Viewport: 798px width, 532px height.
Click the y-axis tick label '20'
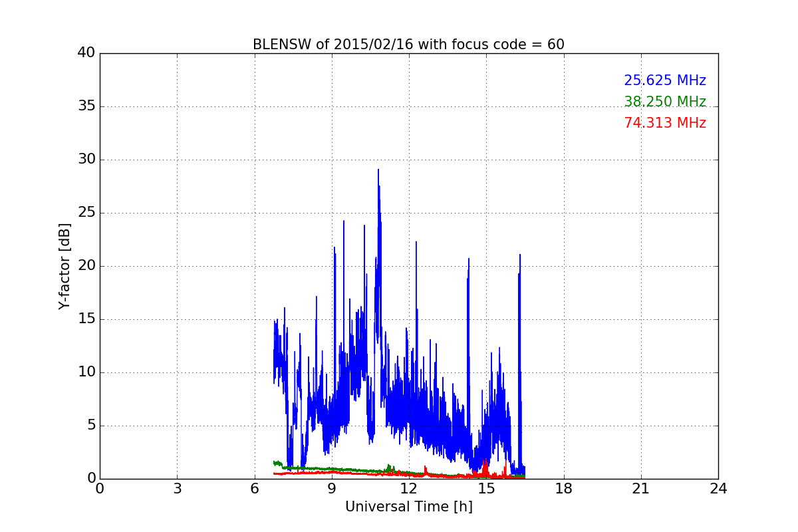click(86, 266)
